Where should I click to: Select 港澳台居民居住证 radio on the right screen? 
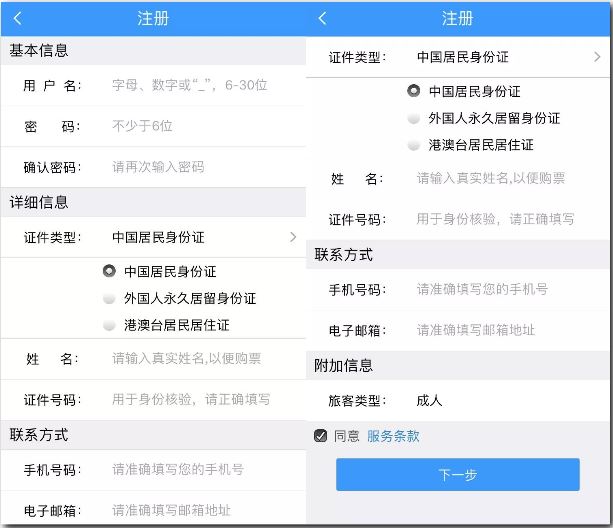point(414,145)
